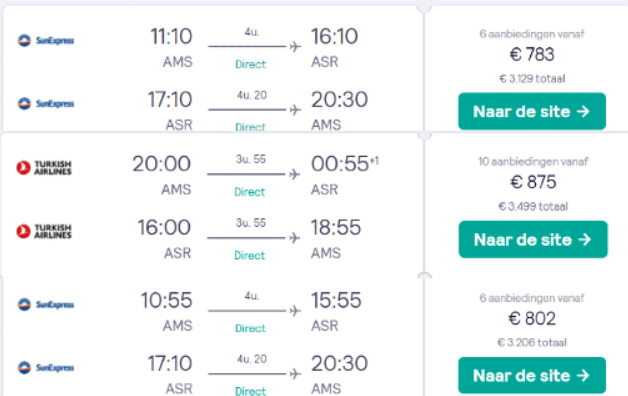Screen dimensions: 628x396
Task: Go to site for the €802 offer
Action: (532, 376)
